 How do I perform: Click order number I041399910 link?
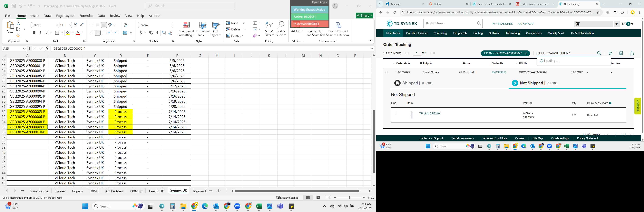pyautogui.click(x=499, y=72)
